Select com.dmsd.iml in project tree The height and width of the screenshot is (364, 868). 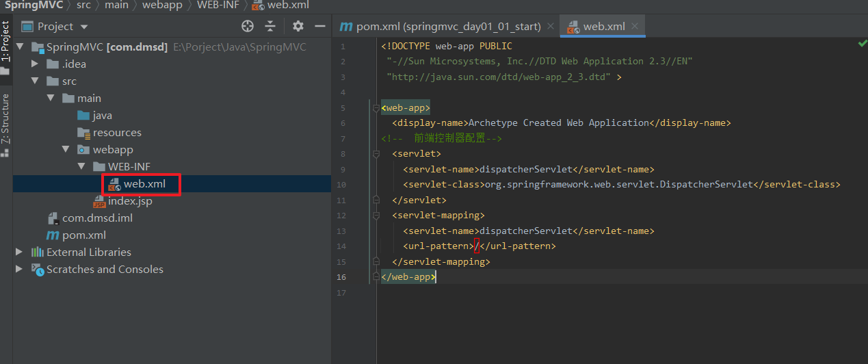[x=97, y=218]
